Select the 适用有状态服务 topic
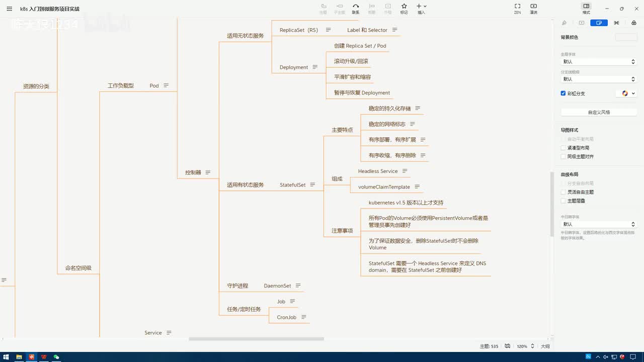Viewport: 644px width, 362px height. click(x=246, y=185)
